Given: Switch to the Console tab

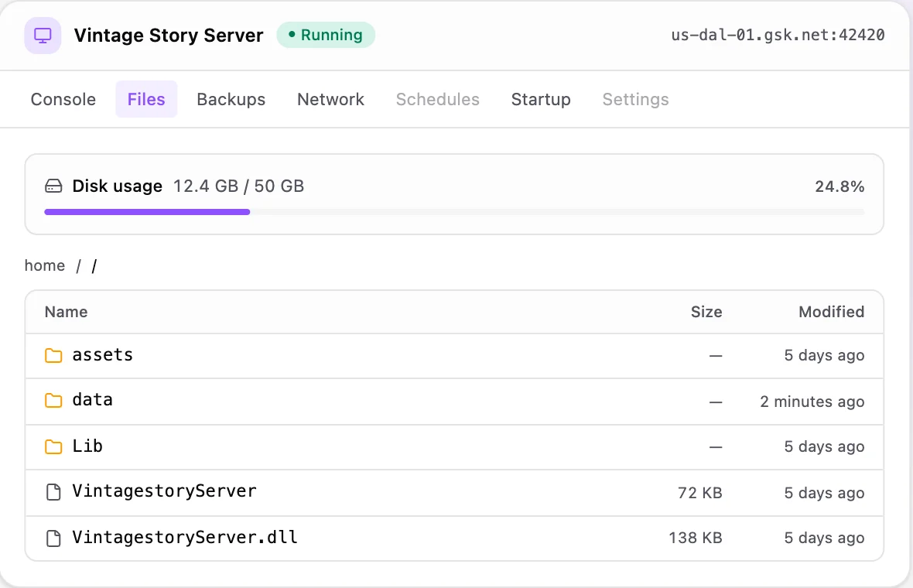Looking at the screenshot, I should tap(63, 99).
